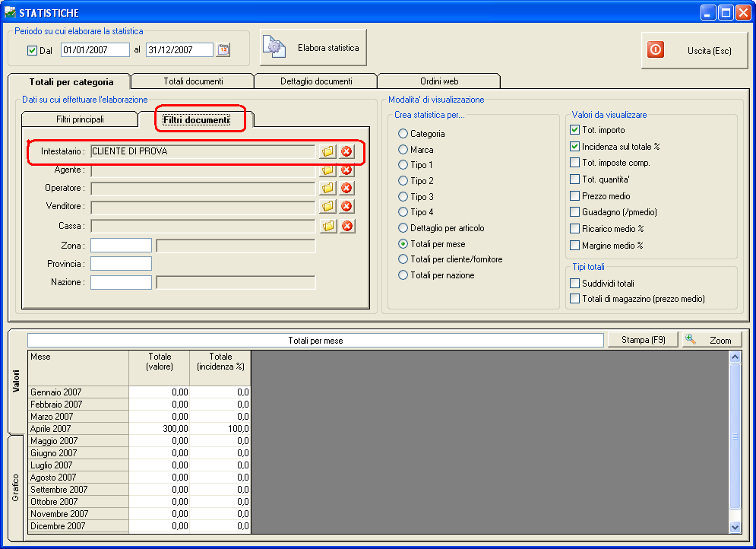Open calendar picker next to end date
This screenshot has height=549, width=756.
(x=223, y=50)
